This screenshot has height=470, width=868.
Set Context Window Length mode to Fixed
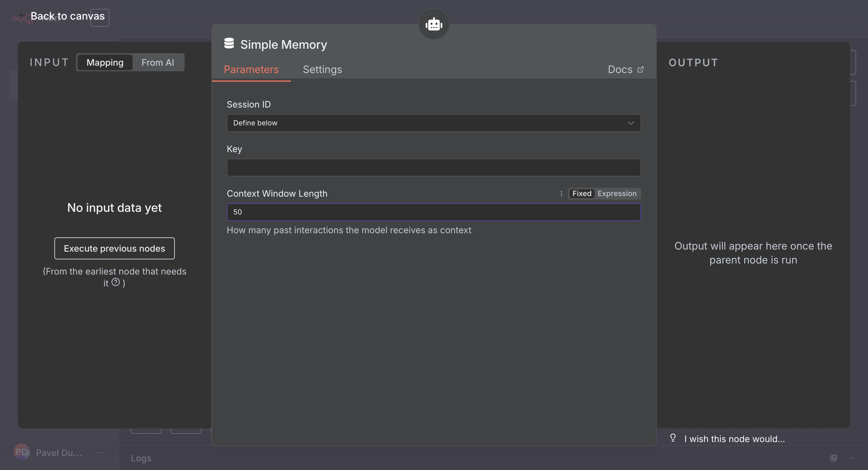pos(581,194)
